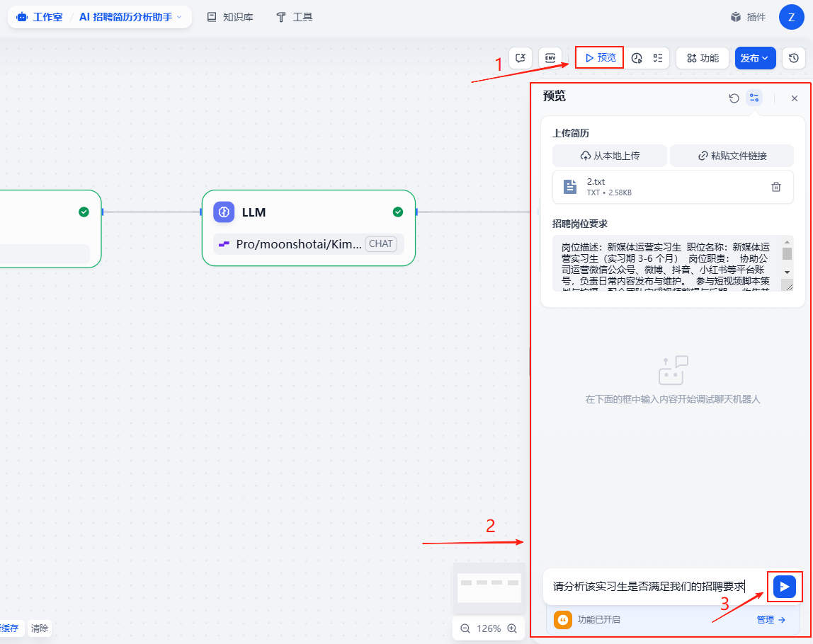Click the ENV environment variables icon
Screen dimensions: 813x644
550,58
